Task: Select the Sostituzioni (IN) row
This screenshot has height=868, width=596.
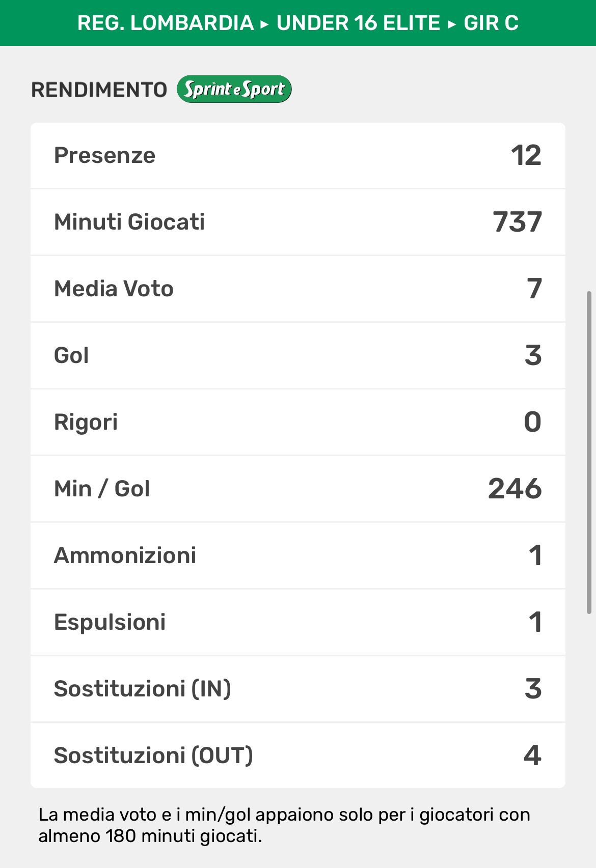Action: 298,689
